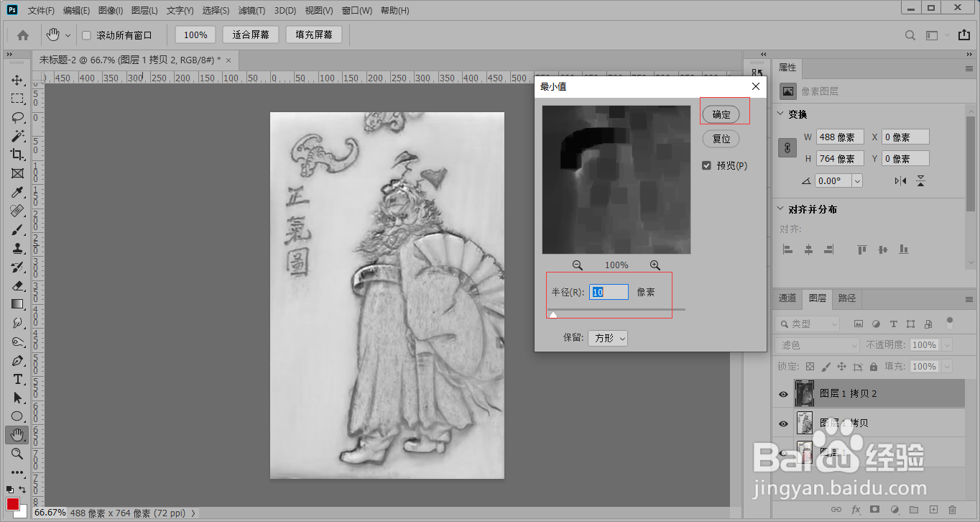Viewport: 980px width, 522px height.
Task: Add a layer mask
Action: point(875,509)
